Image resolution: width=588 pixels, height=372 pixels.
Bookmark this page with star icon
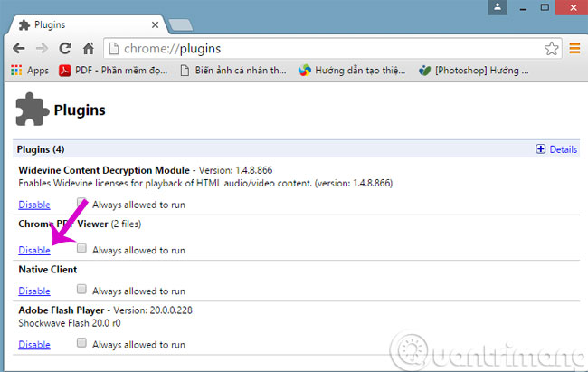point(551,49)
